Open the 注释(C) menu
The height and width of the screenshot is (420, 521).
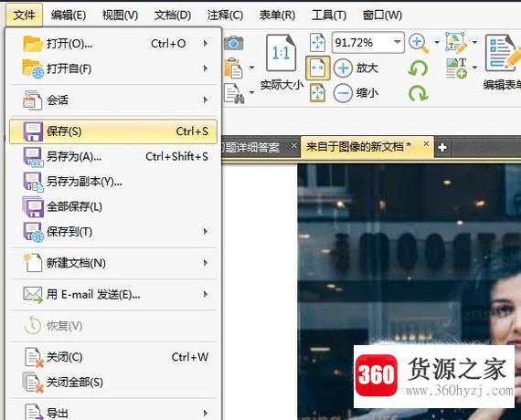(225, 15)
